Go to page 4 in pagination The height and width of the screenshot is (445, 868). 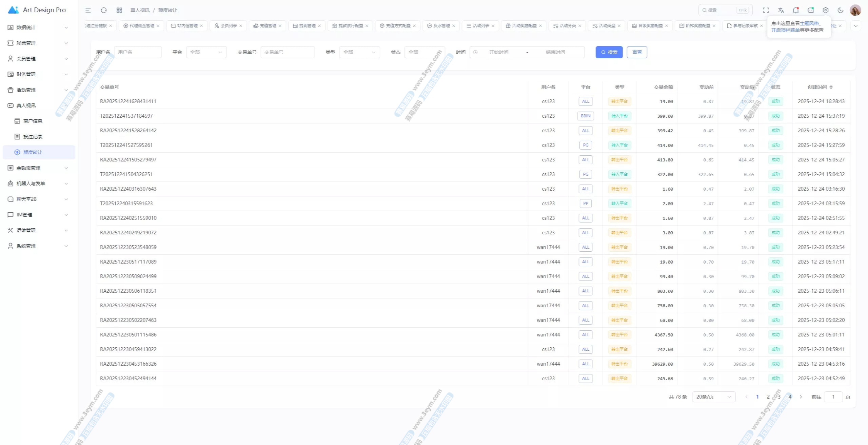(x=790, y=397)
